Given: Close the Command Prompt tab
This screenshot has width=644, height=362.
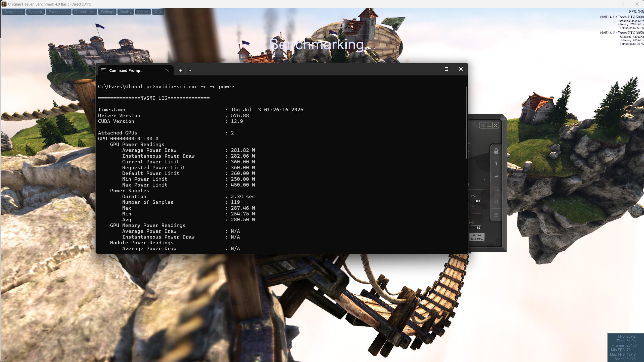Looking at the screenshot, I should 167,70.
